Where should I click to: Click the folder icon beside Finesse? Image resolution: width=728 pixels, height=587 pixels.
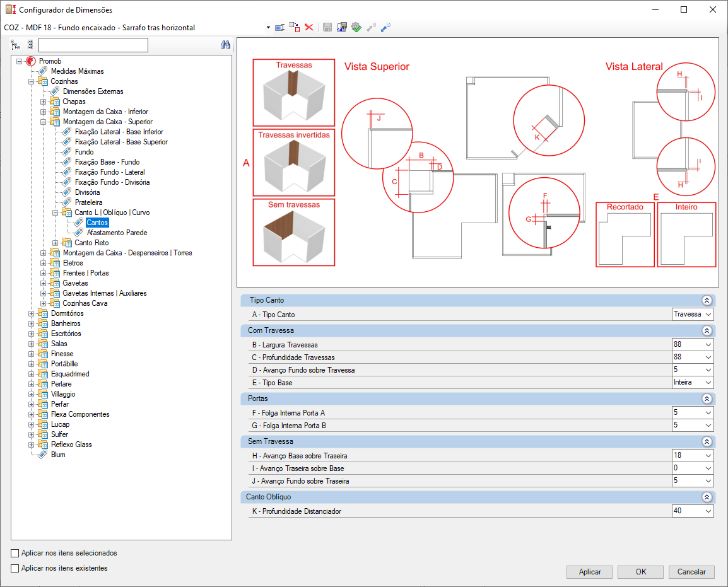coord(43,354)
